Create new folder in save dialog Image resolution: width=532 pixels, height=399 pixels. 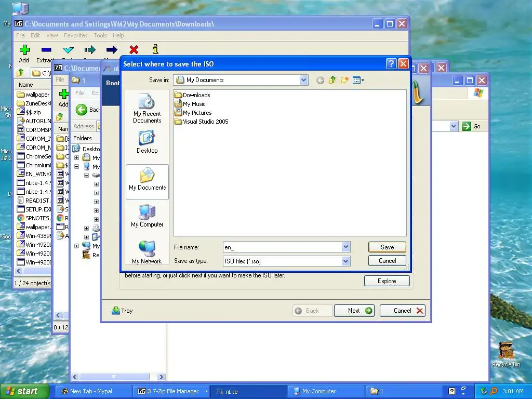[344, 80]
